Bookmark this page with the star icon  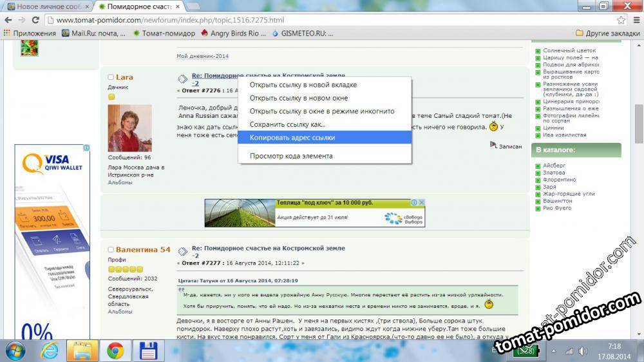[621, 20]
